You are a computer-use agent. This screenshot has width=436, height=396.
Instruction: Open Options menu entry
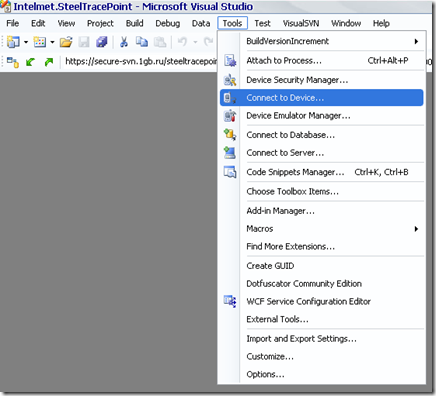pyautogui.click(x=322, y=375)
